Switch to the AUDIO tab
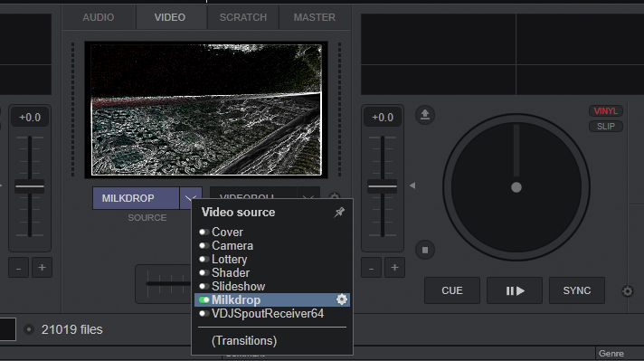 tap(99, 17)
